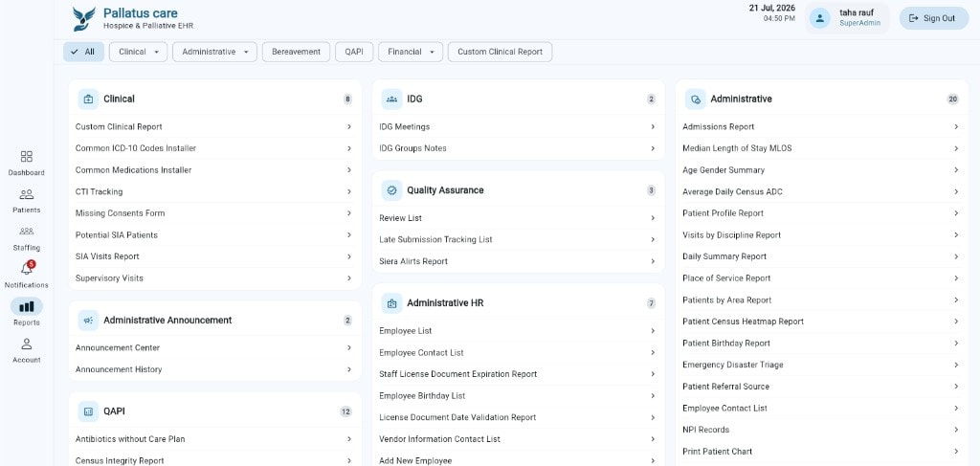Open the Dashboard sidebar icon
The width and height of the screenshot is (980, 466).
26,157
